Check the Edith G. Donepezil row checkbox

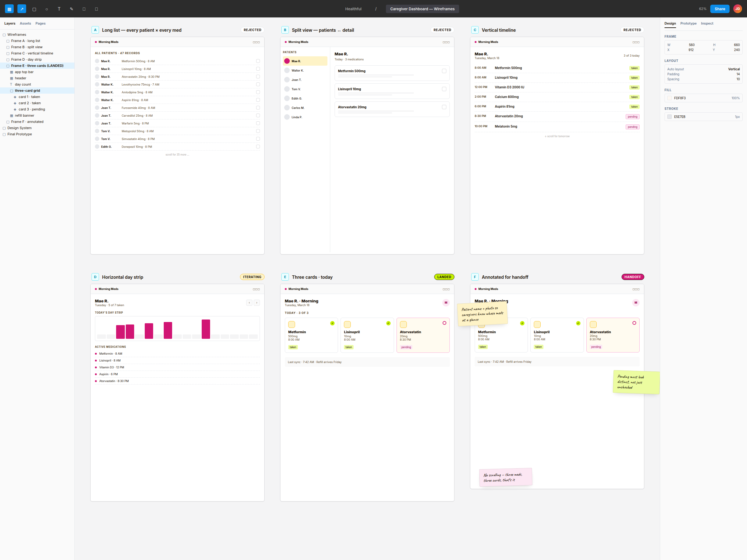[x=258, y=147]
